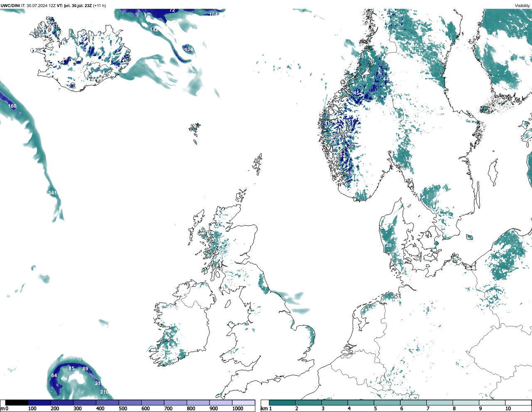Select the '10' label on the km scale
Screen dimensions: 532x412
pyautogui.click(x=508, y=409)
